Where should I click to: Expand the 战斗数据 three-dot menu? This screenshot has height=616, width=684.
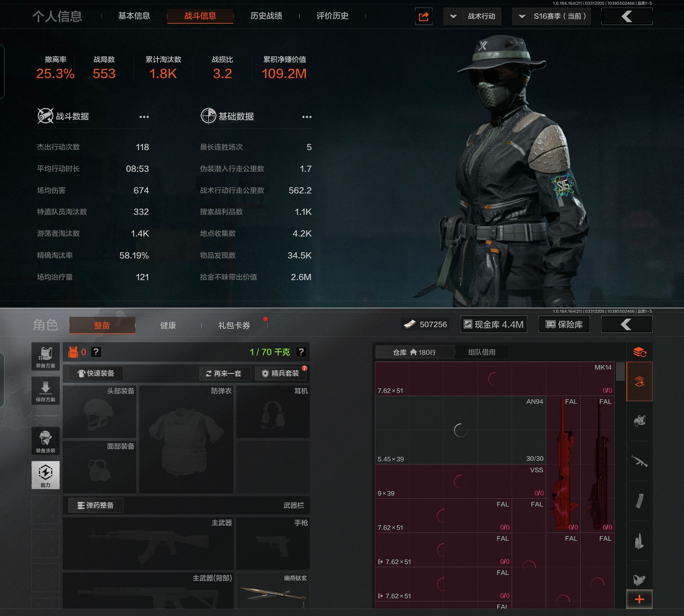click(x=144, y=117)
